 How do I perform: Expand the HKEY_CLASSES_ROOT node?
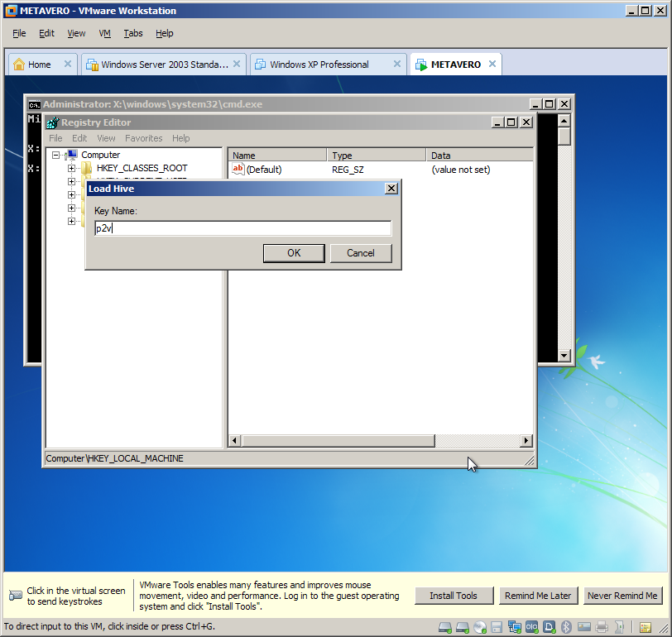tap(71, 168)
